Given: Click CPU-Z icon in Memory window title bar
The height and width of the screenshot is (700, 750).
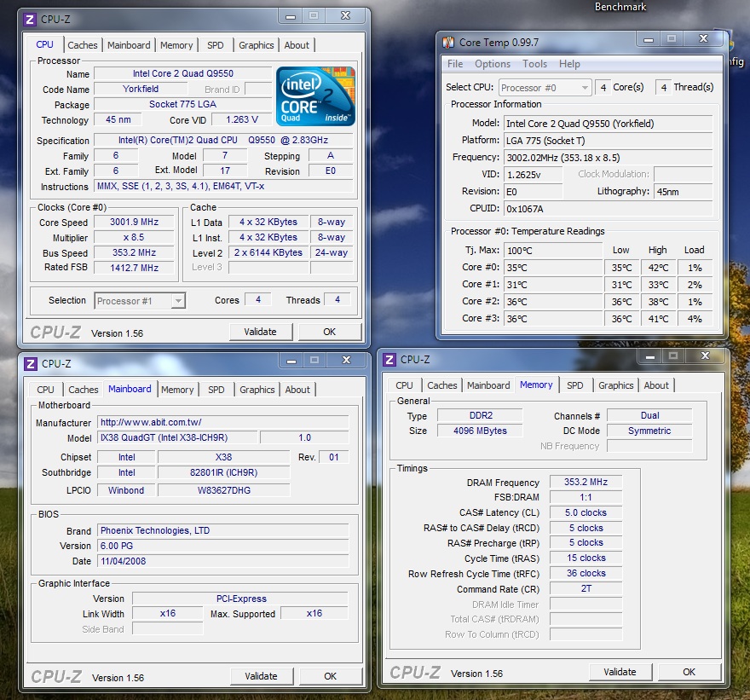Looking at the screenshot, I should point(389,360).
